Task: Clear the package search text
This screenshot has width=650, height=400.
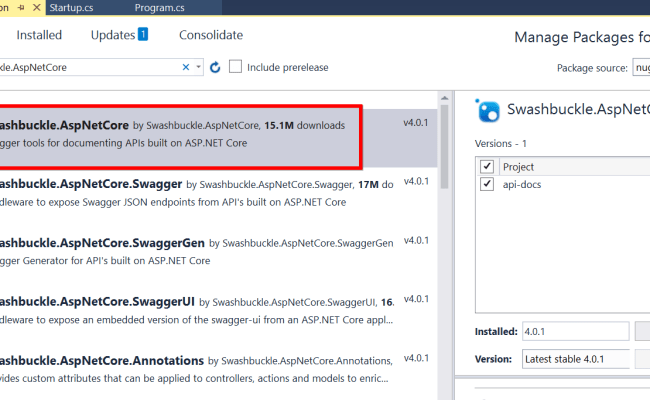Action: (x=186, y=67)
